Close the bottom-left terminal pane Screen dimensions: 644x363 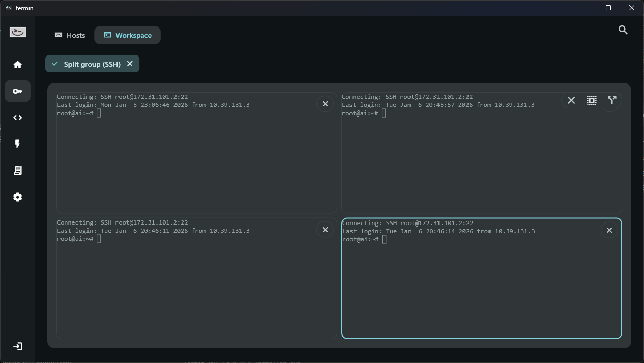click(x=325, y=230)
